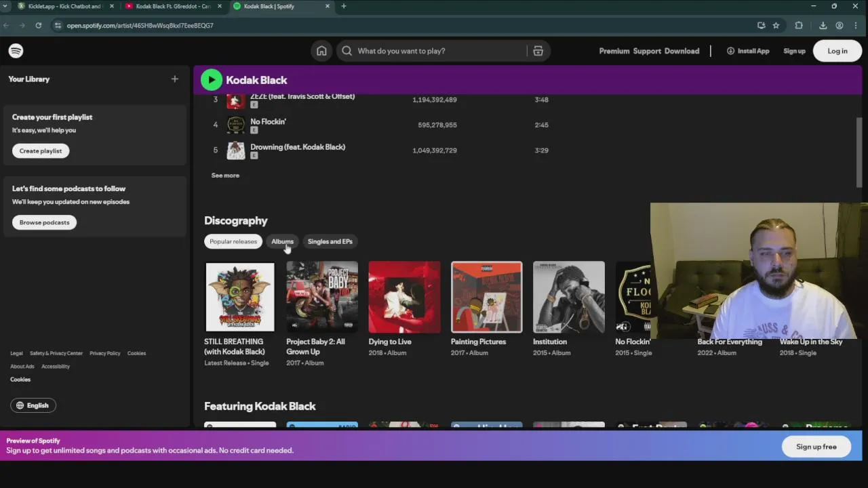
Task: Click the Spotify logo icon
Action: point(16,51)
